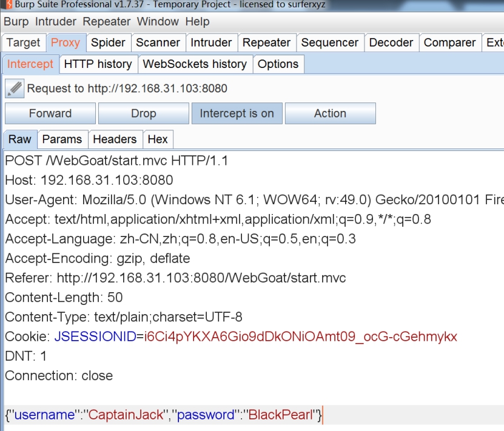Screen dimensions: 504x431
Task: View the WebSockets history sub-tab
Action: [x=195, y=64]
